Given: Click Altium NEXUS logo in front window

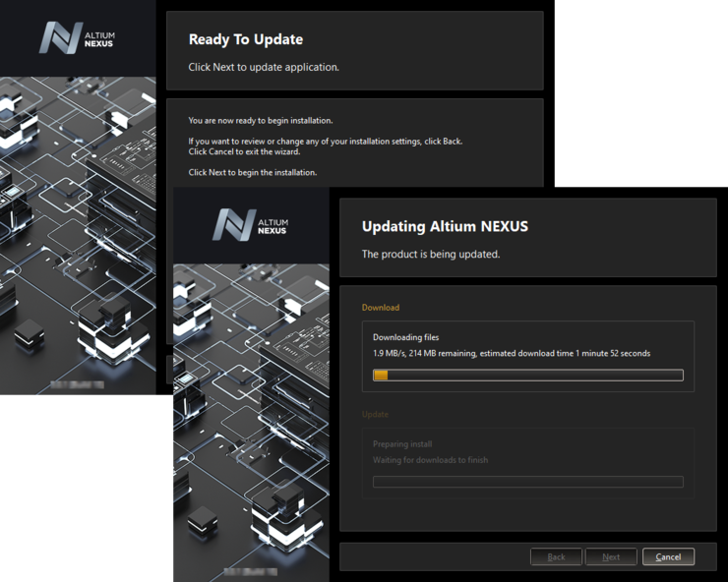Looking at the screenshot, I should pos(251,224).
